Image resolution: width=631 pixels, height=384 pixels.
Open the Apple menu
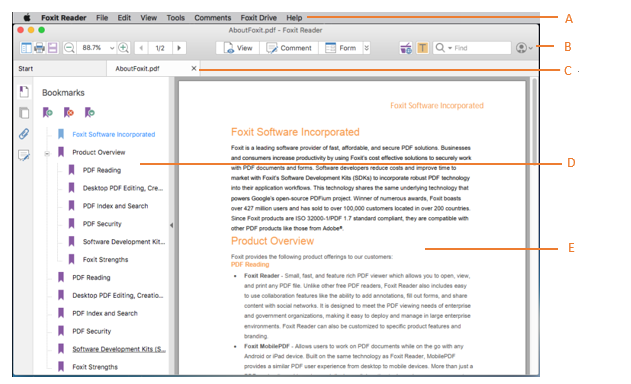coord(27,18)
